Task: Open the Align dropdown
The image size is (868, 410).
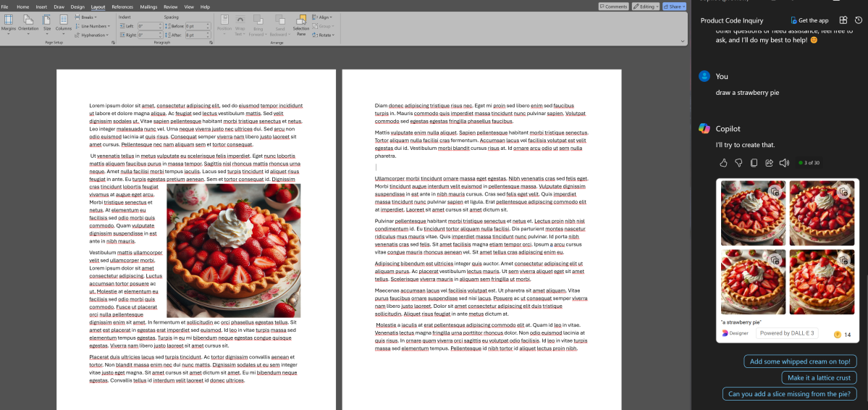Action: (322, 17)
